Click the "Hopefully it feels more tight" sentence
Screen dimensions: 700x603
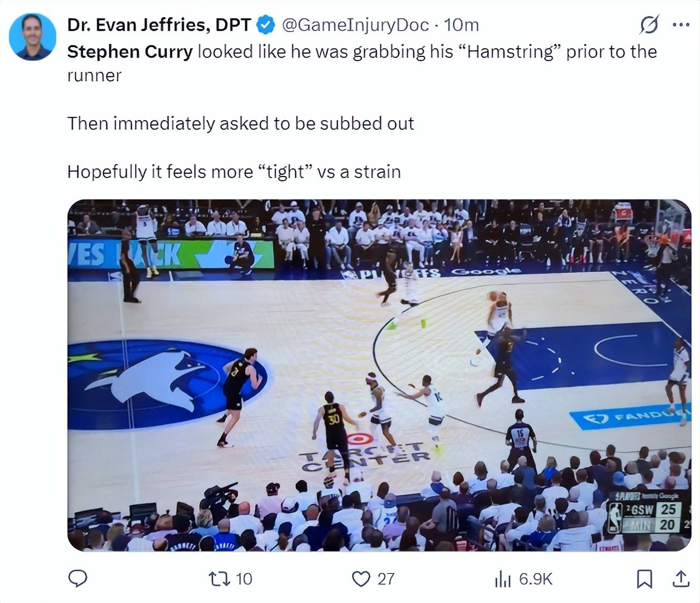pyautogui.click(x=234, y=172)
